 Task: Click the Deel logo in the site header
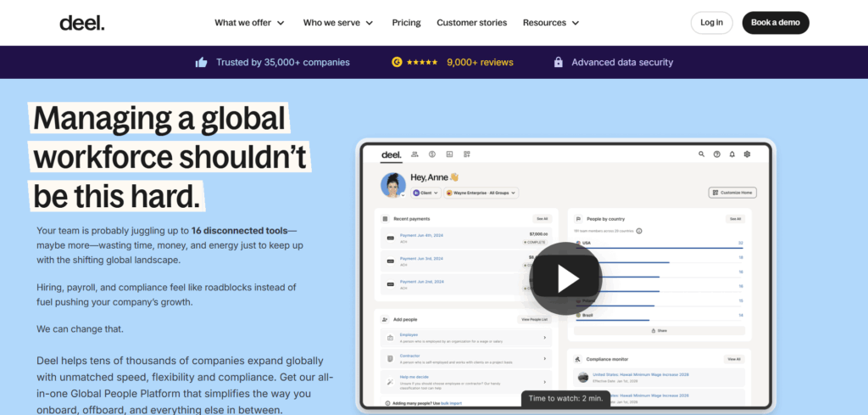[82, 23]
